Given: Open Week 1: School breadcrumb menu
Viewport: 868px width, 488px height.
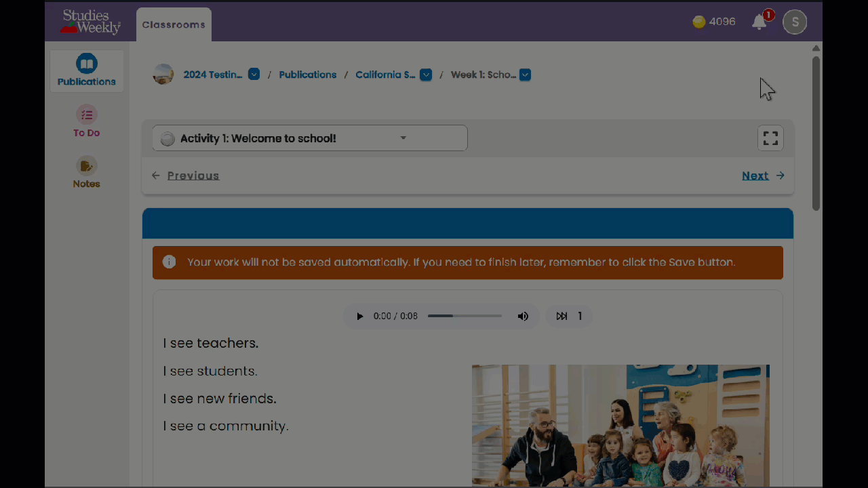Looking at the screenshot, I should [525, 75].
